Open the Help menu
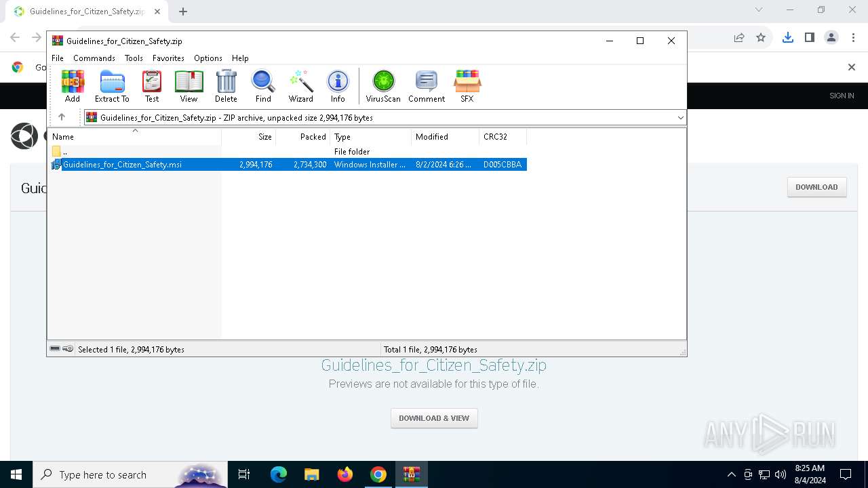The image size is (868, 488). pos(240,58)
